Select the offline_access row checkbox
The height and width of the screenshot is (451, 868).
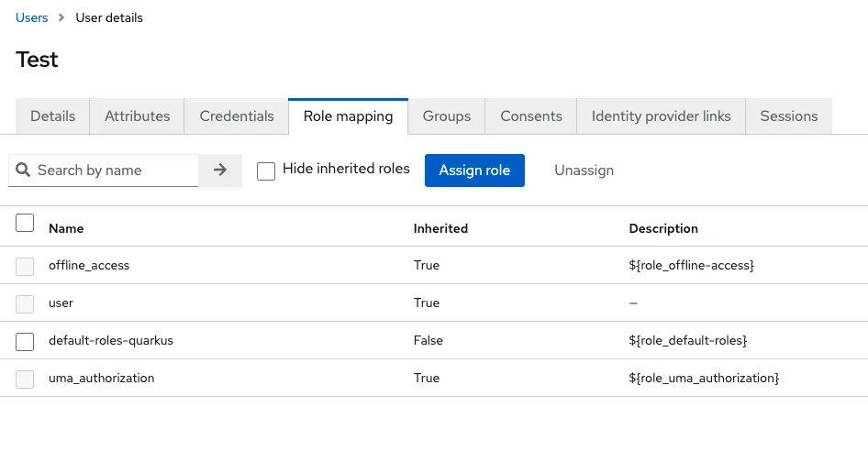click(x=25, y=266)
